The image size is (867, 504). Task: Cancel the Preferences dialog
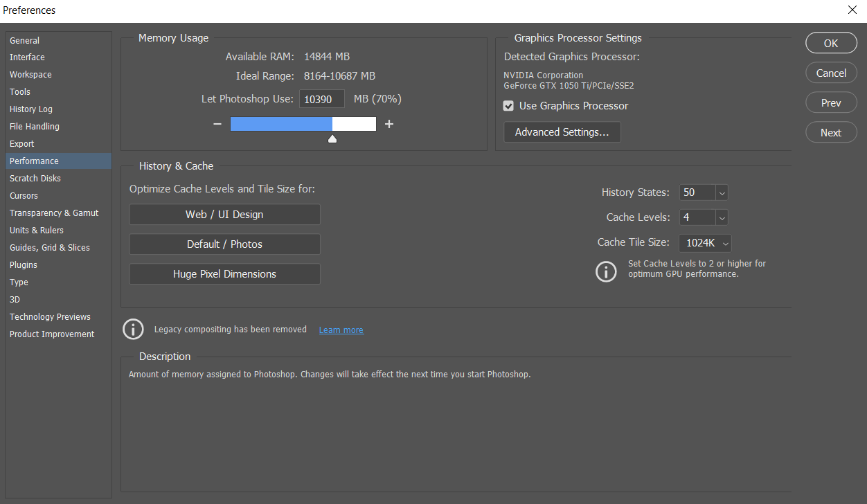831,72
